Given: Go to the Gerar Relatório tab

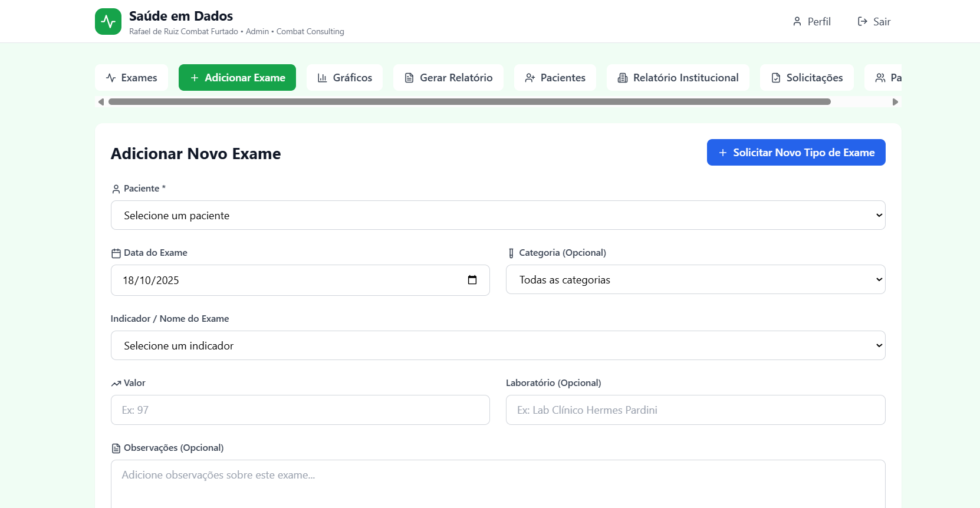Looking at the screenshot, I should [x=448, y=78].
